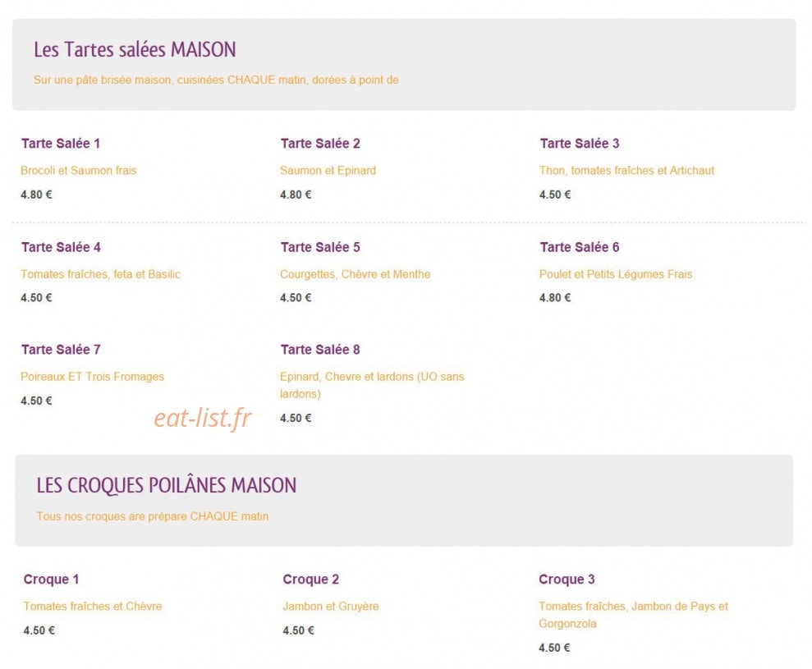The height and width of the screenshot is (669, 812).
Task: Click the Poireaux ET Trois Fromages text
Action: pos(92,377)
